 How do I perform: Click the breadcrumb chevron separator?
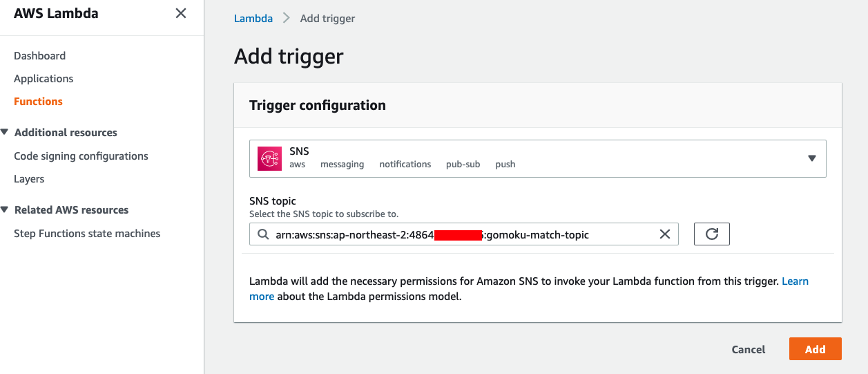[x=287, y=19]
